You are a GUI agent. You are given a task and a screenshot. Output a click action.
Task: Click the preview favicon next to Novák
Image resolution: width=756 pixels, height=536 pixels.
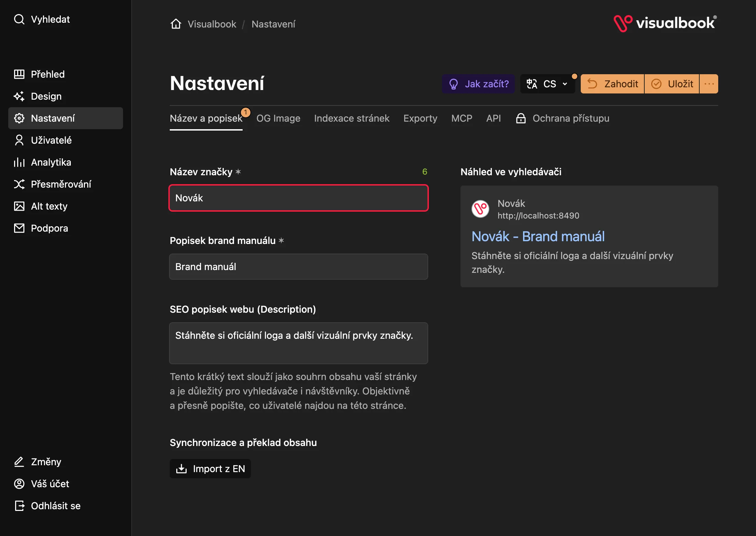pos(480,209)
